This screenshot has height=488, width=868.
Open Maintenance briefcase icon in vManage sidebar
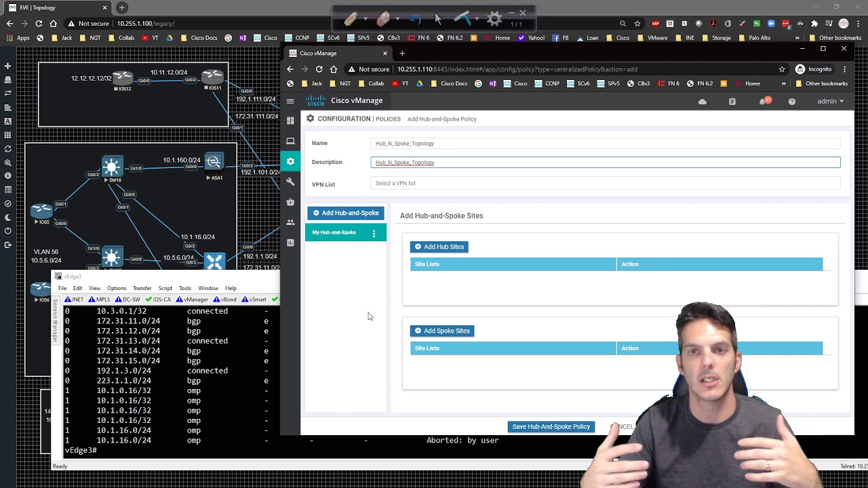point(290,202)
